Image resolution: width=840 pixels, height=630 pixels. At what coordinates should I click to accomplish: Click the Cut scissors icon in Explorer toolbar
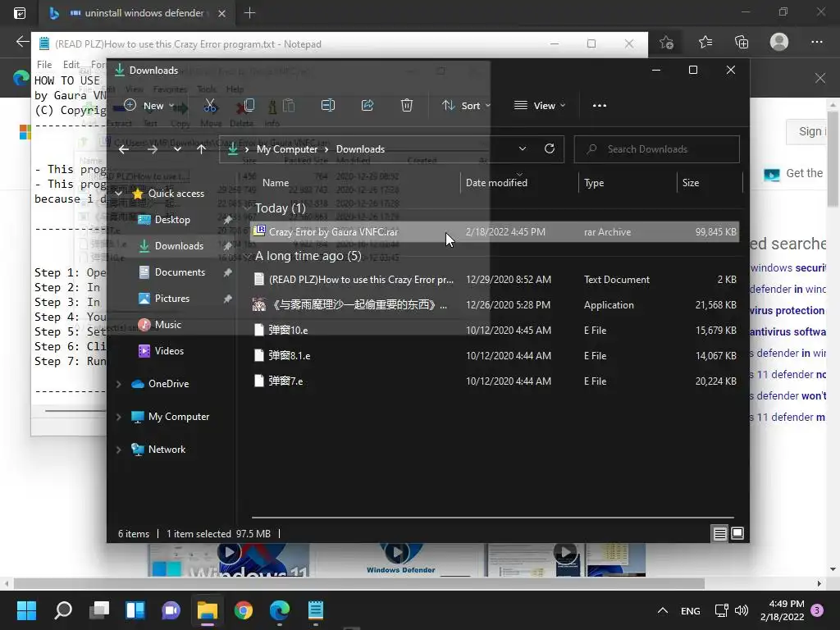(210, 106)
